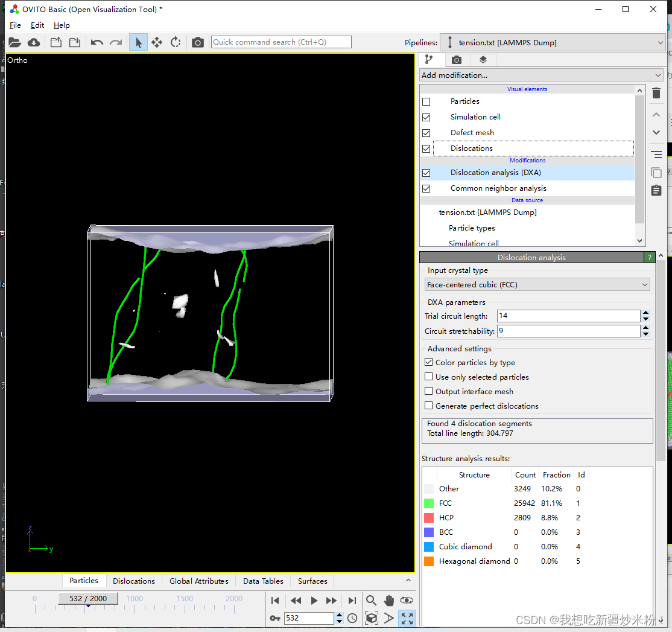Select Common neighbor analysis modifier
Image resolution: width=672 pixels, height=632 pixels.
498,188
